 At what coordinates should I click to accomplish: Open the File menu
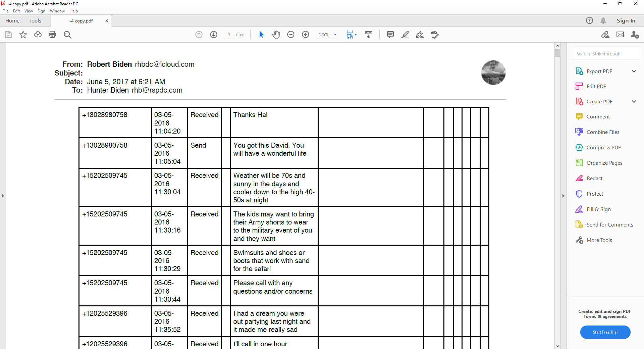point(5,11)
